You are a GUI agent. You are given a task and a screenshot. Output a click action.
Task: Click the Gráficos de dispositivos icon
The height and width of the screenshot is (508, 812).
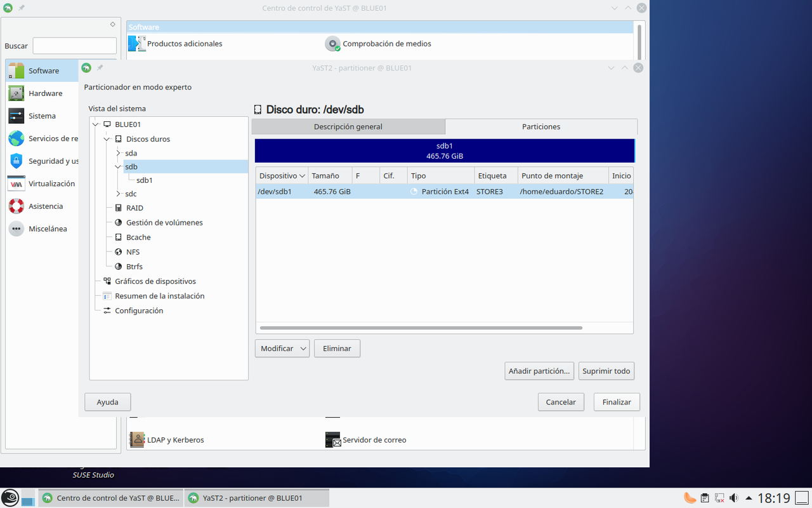pyautogui.click(x=107, y=281)
